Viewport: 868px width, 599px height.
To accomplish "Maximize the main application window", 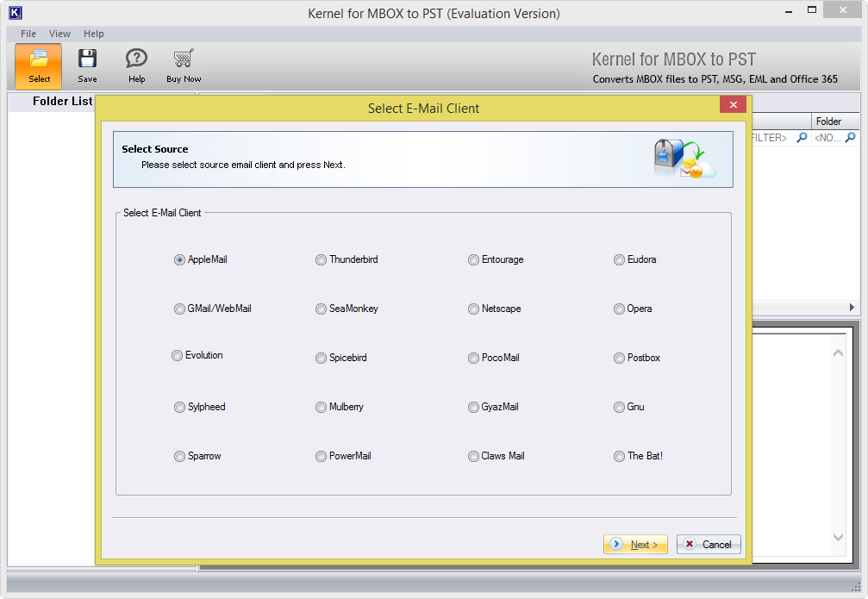I will 811,10.
